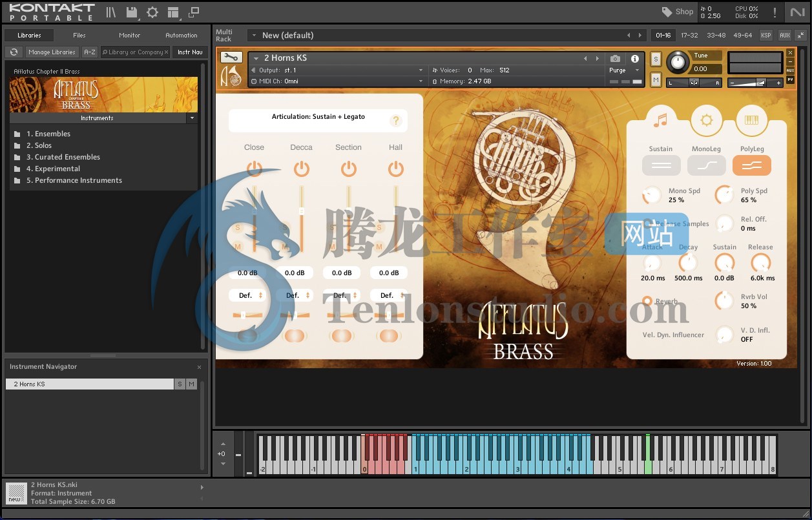Image resolution: width=812 pixels, height=520 pixels.
Task: Open the save files menu icon
Action: coord(132,12)
